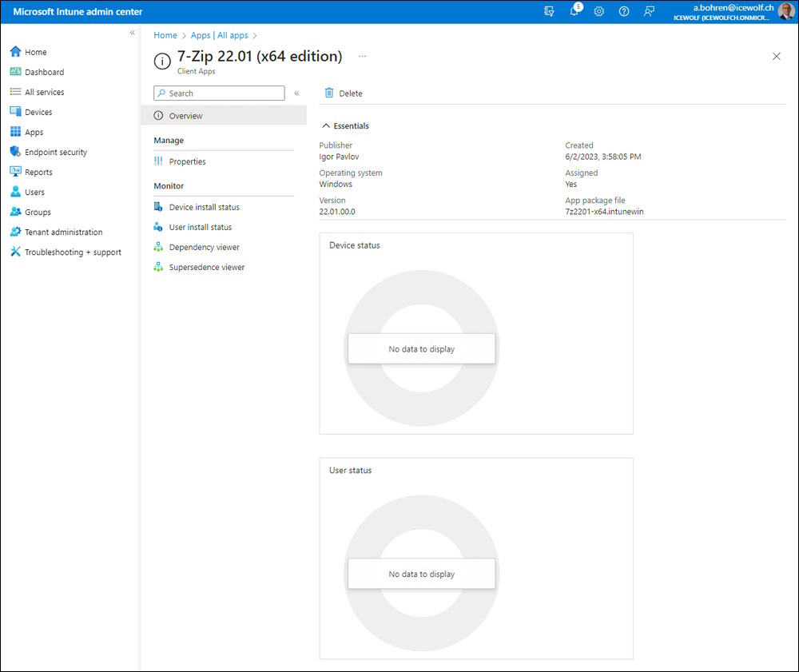Open the Overview menu item
799x672 pixels.
tap(224, 116)
